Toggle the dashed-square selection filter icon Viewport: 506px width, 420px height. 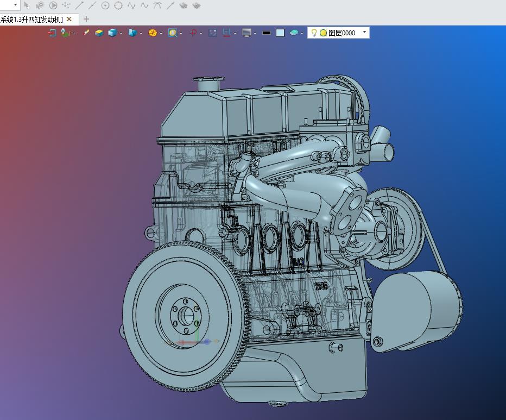point(213,33)
